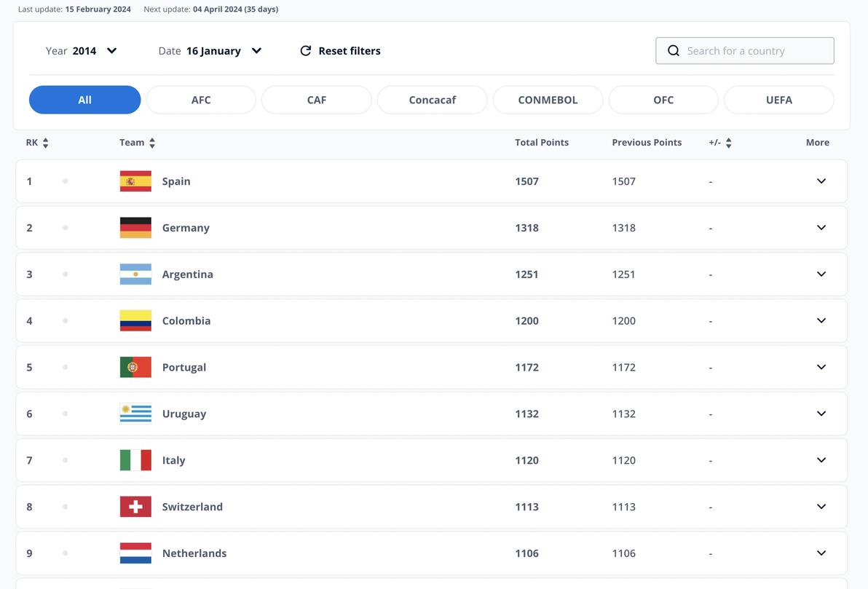Click the Italy flag icon
The width and height of the screenshot is (868, 589).
pyautogui.click(x=135, y=460)
